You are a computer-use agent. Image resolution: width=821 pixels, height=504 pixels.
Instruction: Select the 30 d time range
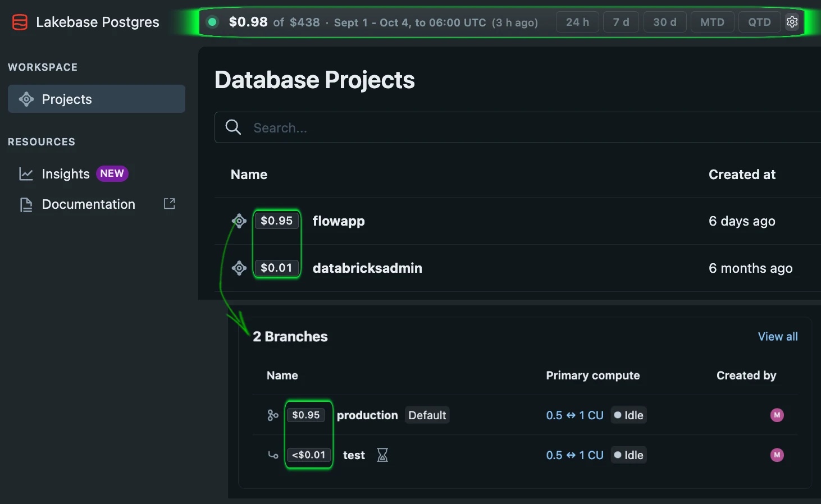(x=665, y=22)
